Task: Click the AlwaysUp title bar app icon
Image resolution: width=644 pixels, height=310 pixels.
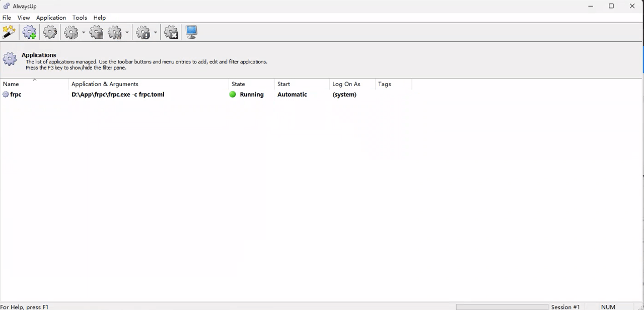Action: [7, 6]
